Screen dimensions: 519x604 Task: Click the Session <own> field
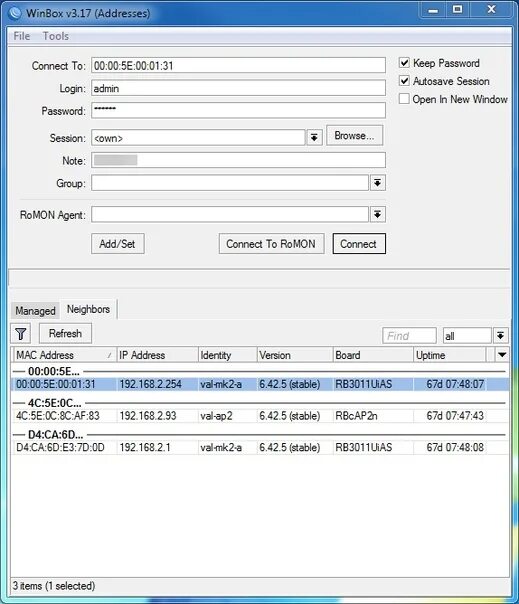click(x=198, y=138)
